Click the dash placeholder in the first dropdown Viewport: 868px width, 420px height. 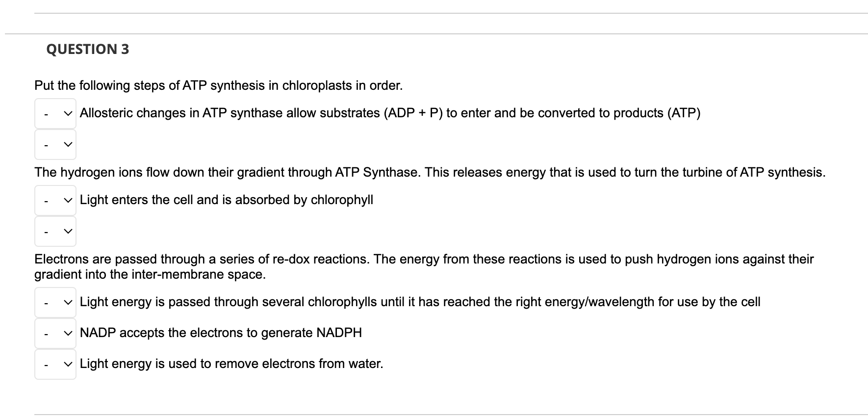coord(46,113)
